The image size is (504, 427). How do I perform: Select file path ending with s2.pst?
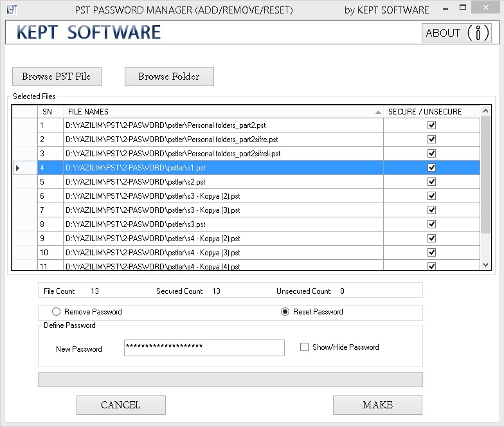coord(224,181)
